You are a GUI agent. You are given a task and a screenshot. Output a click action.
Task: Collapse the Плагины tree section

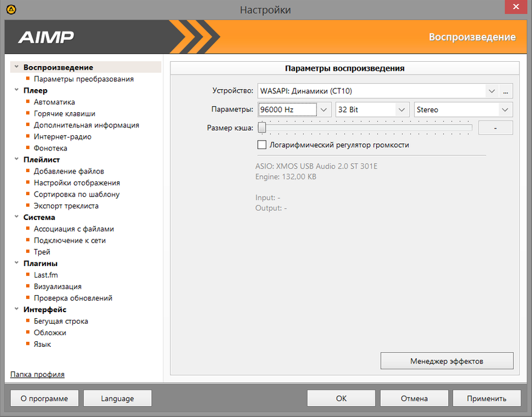pos(16,263)
